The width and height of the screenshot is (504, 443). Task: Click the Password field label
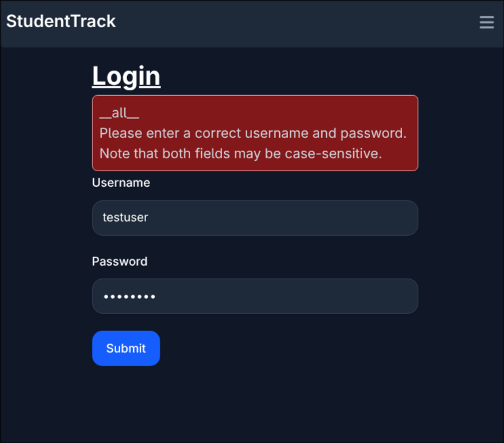coord(120,262)
